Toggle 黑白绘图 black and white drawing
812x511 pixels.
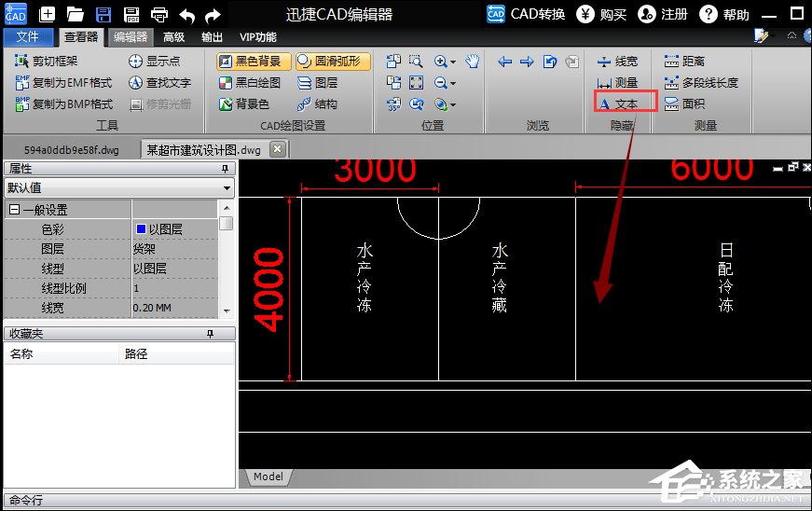click(250, 82)
